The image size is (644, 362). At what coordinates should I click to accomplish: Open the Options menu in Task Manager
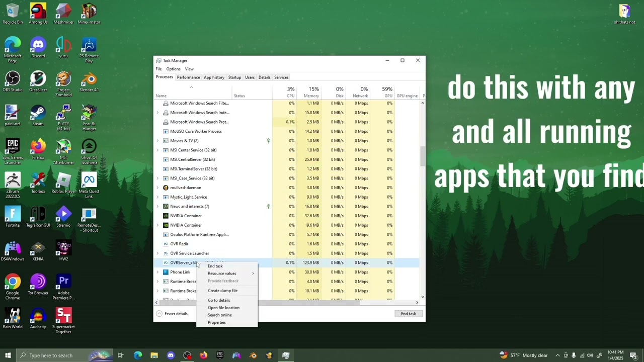pyautogui.click(x=173, y=69)
